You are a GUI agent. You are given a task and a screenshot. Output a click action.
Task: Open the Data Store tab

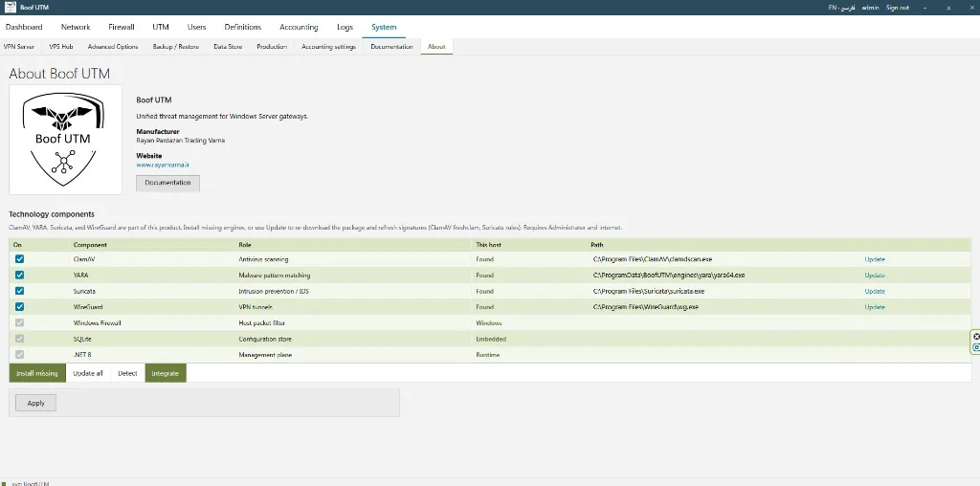coord(228,47)
